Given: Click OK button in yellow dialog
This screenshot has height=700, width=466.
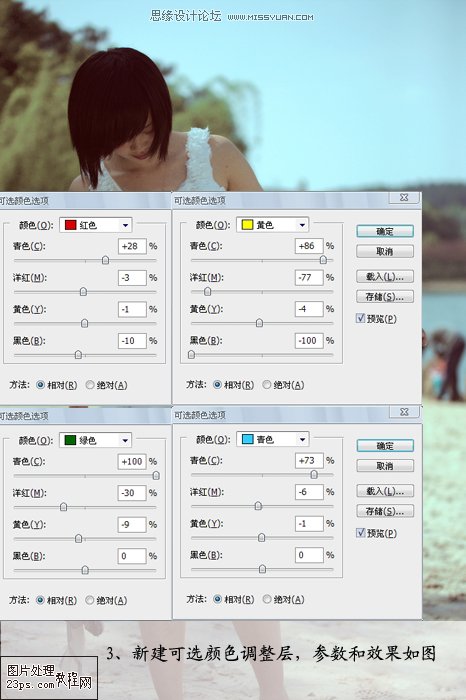Looking at the screenshot, I should click(385, 231).
